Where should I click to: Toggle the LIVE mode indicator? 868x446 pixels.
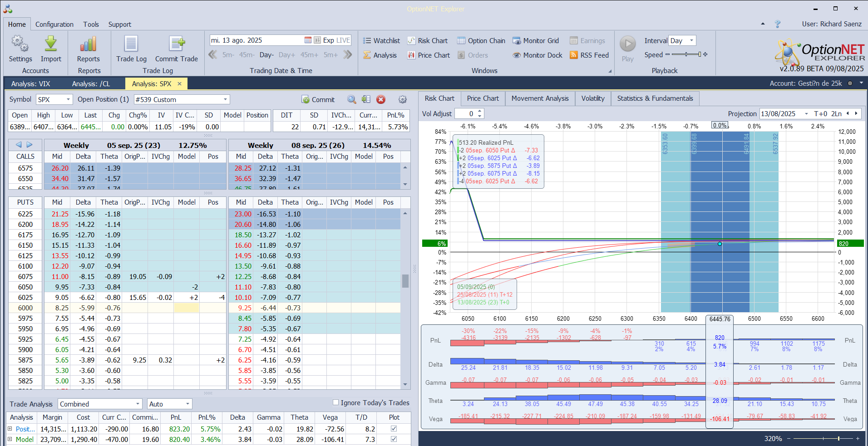[x=343, y=40]
